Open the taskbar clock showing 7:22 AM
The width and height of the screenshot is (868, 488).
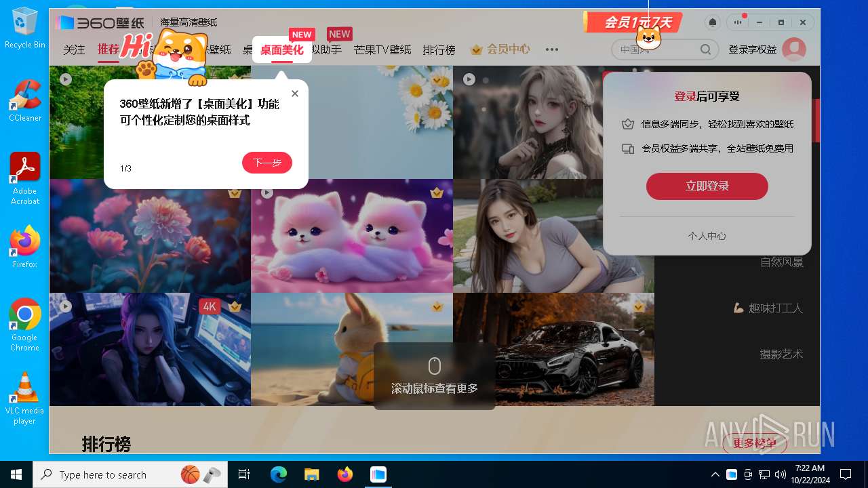click(810, 474)
